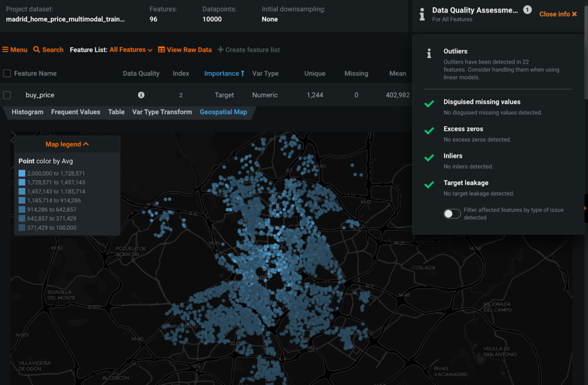Click the 642,857 to 371,429 legend swatch
This screenshot has height=385, width=588.
coord(22,218)
